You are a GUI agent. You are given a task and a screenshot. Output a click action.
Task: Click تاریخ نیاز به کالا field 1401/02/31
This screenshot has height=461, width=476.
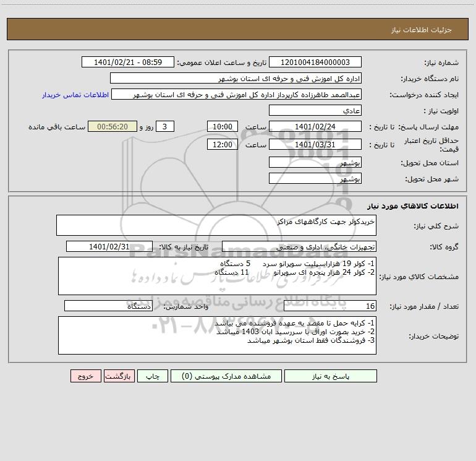click(109, 246)
